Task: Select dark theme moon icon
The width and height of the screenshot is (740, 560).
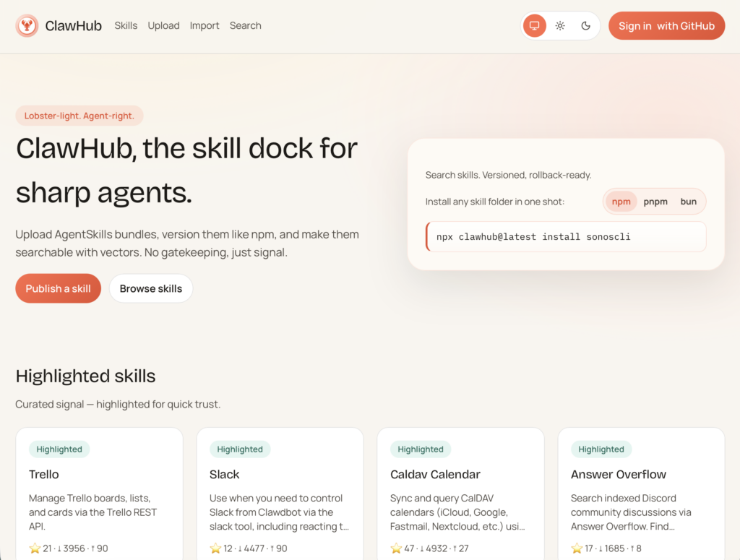Action: 585,25
